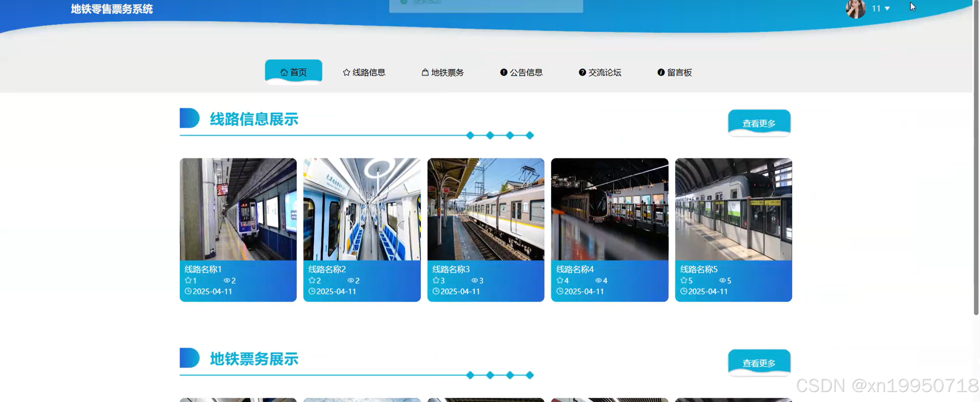This screenshot has height=402, width=980.
Task: Open 交流论坛 menu item
Action: pyautogui.click(x=600, y=72)
